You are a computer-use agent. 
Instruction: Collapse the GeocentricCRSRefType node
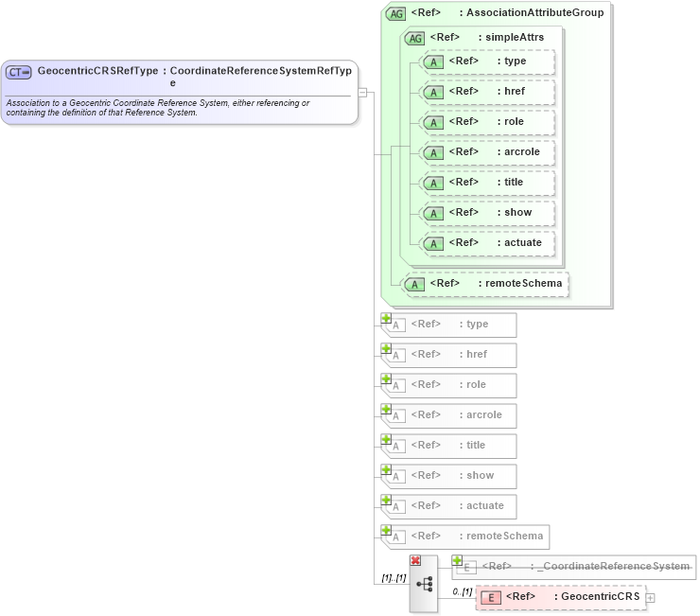[x=362, y=93]
